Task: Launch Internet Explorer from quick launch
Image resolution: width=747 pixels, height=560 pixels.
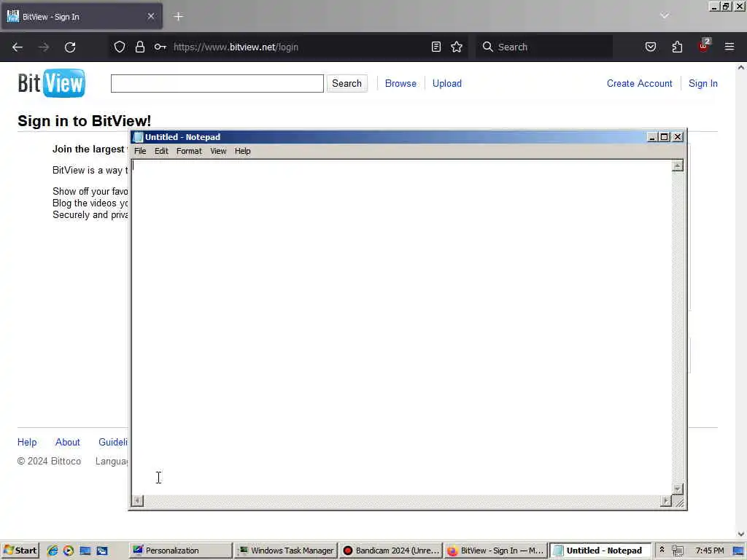Action: click(x=53, y=551)
